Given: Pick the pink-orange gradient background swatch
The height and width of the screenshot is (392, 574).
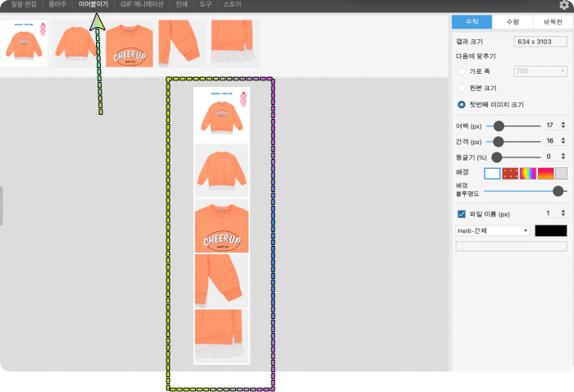Looking at the screenshot, I should tap(545, 173).
